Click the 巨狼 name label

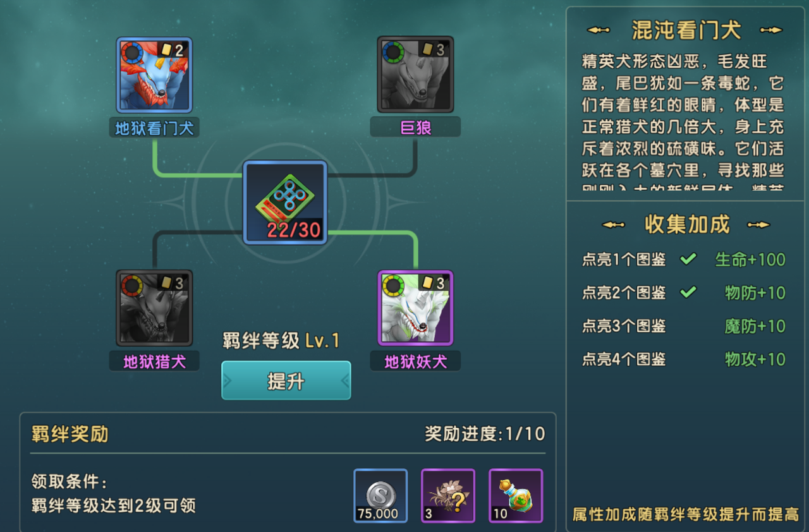coord(415,128)
